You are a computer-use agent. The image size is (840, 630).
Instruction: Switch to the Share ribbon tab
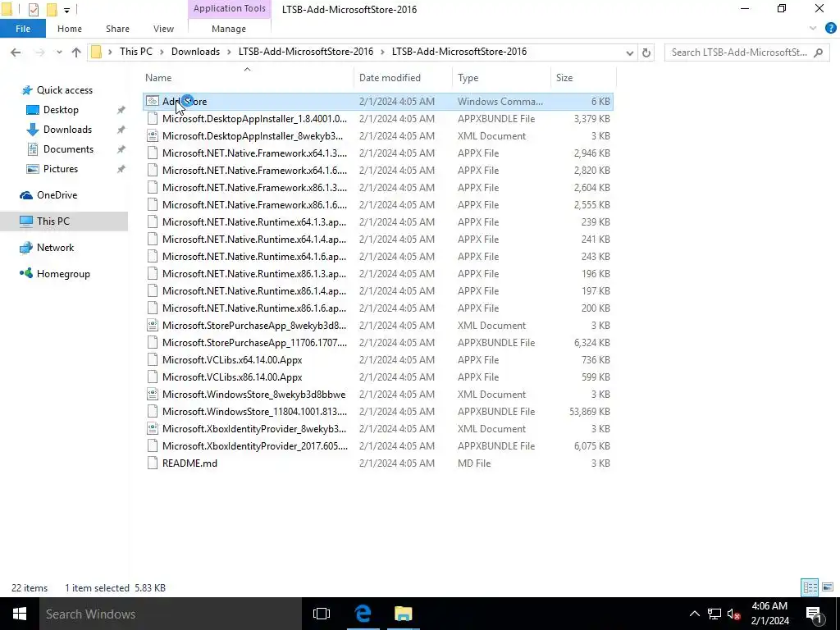(x=117, y=29)
